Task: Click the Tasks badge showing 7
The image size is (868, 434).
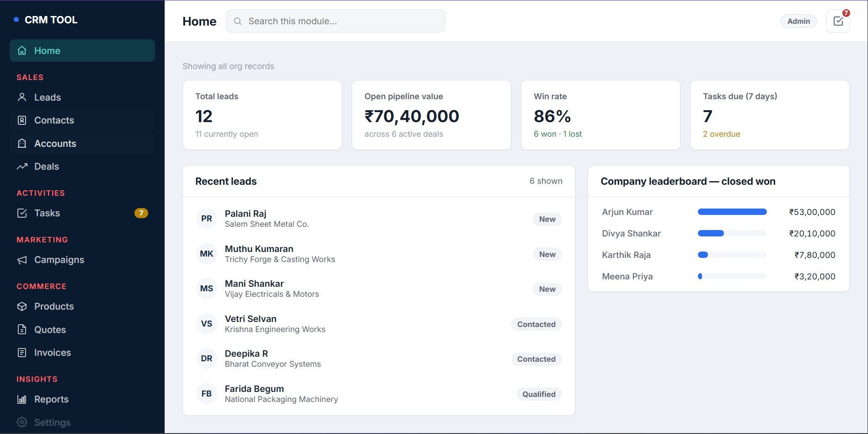Action: pos(141,213)
